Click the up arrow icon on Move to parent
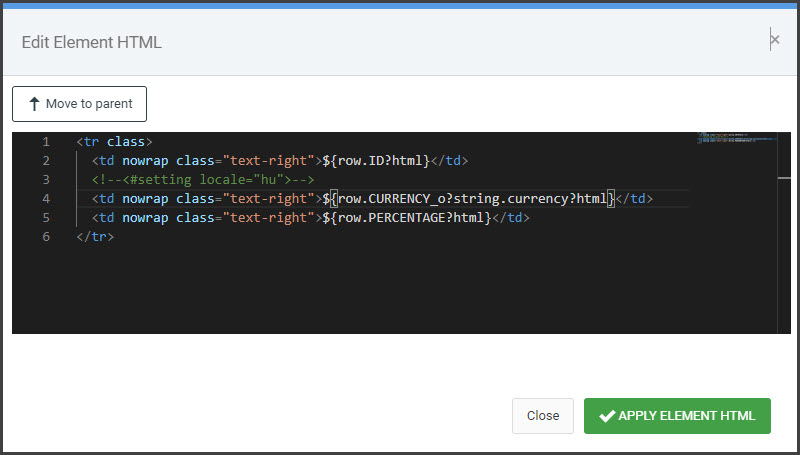Screen dimensions: 800x455 point(34,104)
